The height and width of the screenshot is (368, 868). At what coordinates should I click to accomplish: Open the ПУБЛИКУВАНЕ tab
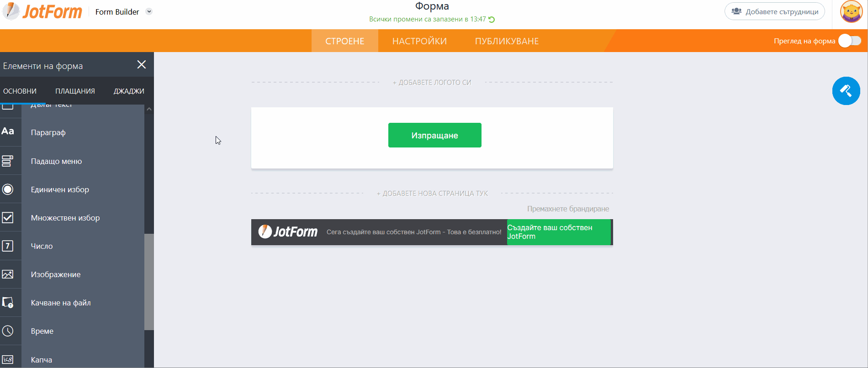pos(507,41)
